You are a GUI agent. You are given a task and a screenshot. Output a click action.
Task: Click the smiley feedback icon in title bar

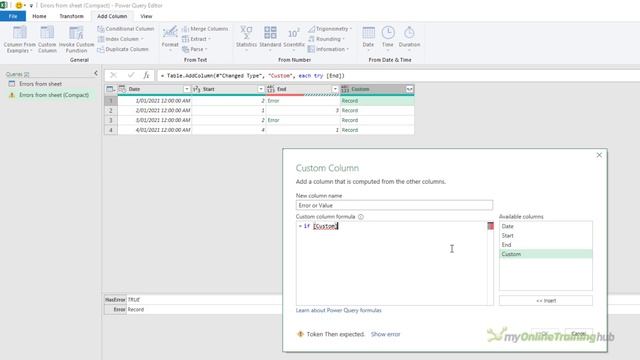pos(18,6)
